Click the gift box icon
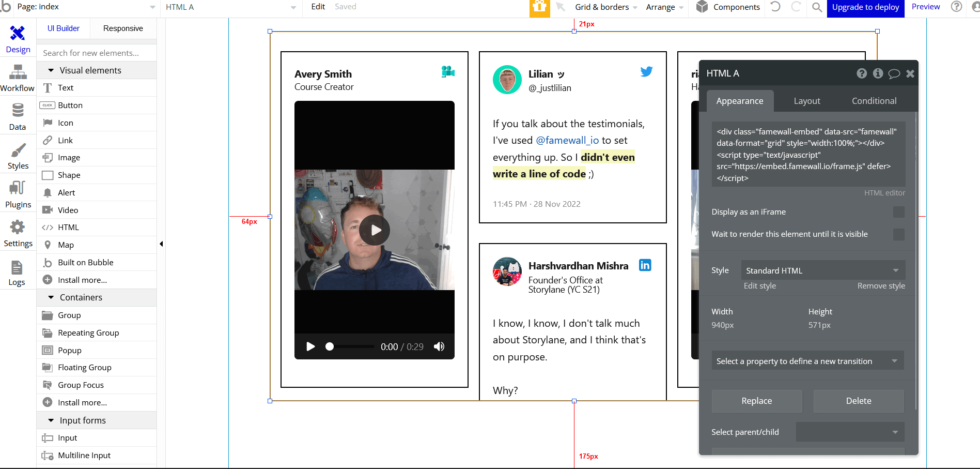The width and height of the screenshot is (980, 469). coord(539,7)
